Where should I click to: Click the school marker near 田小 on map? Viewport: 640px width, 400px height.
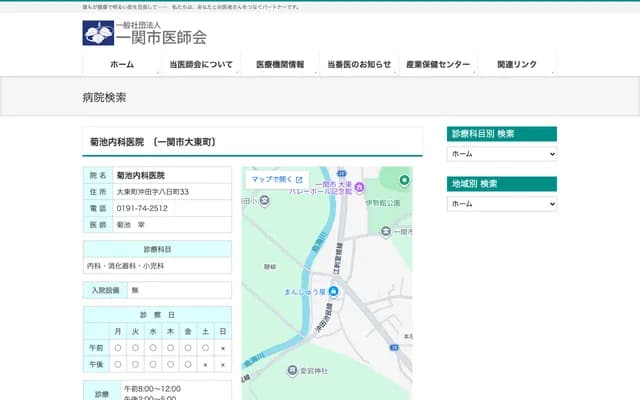pos(264,201)
